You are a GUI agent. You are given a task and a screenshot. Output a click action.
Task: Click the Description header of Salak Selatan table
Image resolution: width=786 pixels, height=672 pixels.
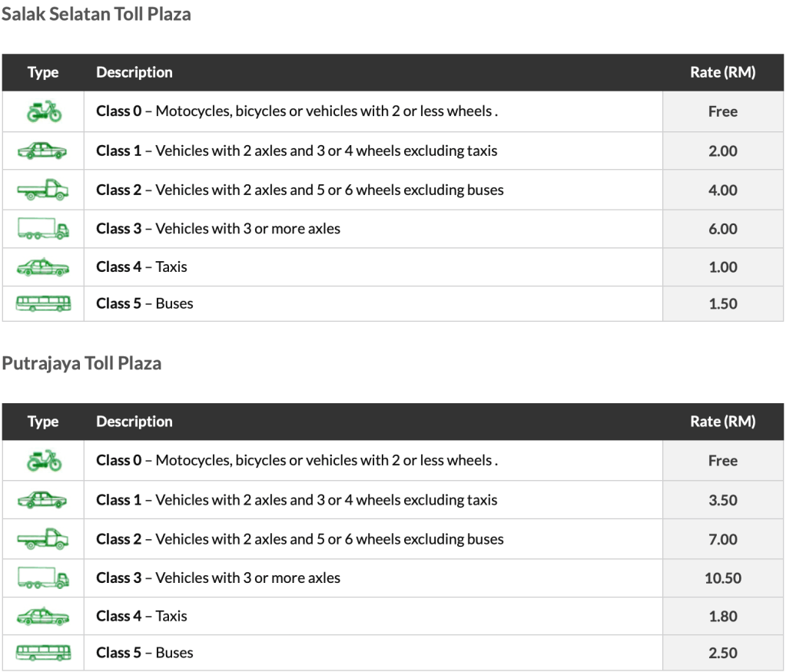(x=134, y=72)
